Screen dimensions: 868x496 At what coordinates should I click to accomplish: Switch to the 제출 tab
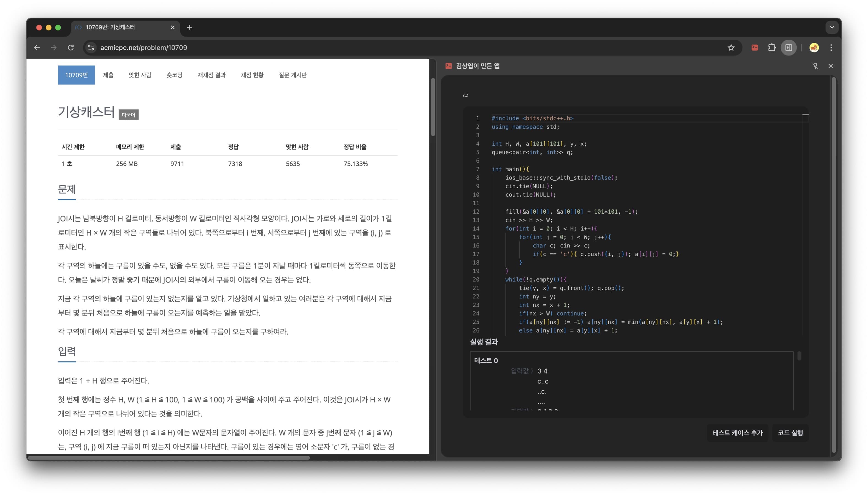(x=108, y=75)
